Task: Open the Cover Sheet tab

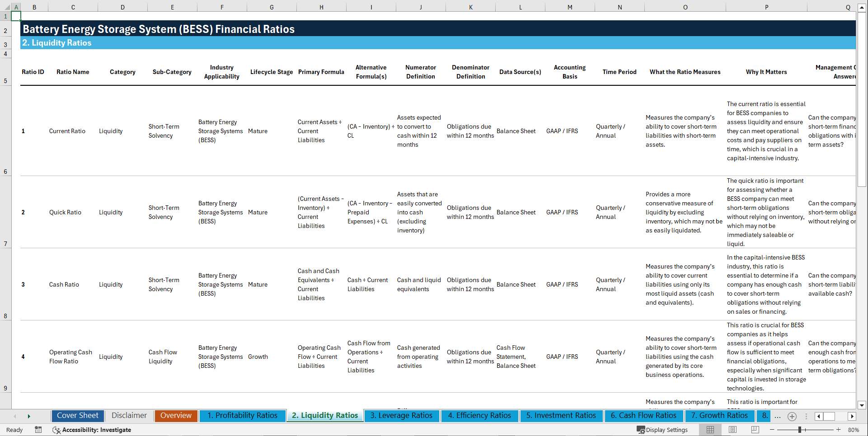Action: click(77, 416)
